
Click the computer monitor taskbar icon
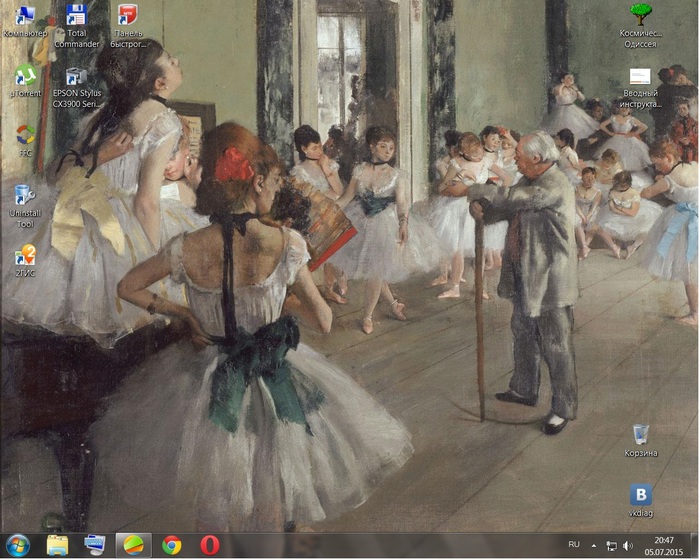(95, 546)
